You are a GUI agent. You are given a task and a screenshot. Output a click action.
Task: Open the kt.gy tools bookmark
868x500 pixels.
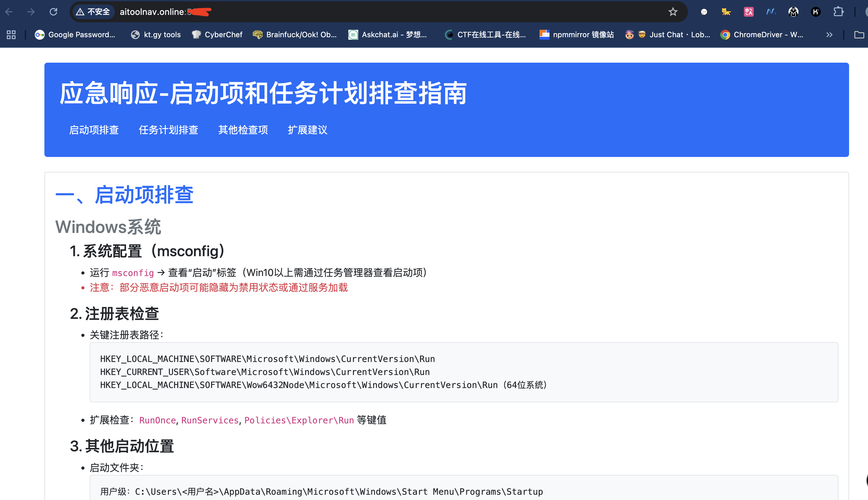(156, 35)
